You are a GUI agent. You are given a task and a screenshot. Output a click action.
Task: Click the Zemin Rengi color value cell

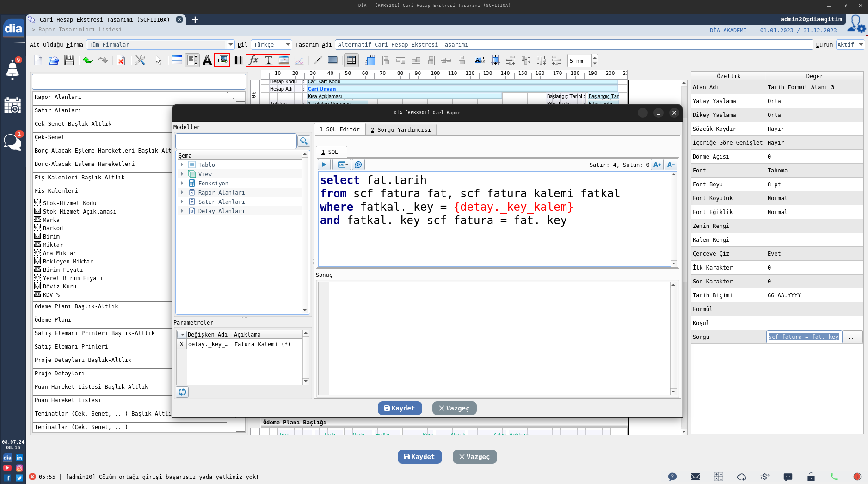point(814,226)
